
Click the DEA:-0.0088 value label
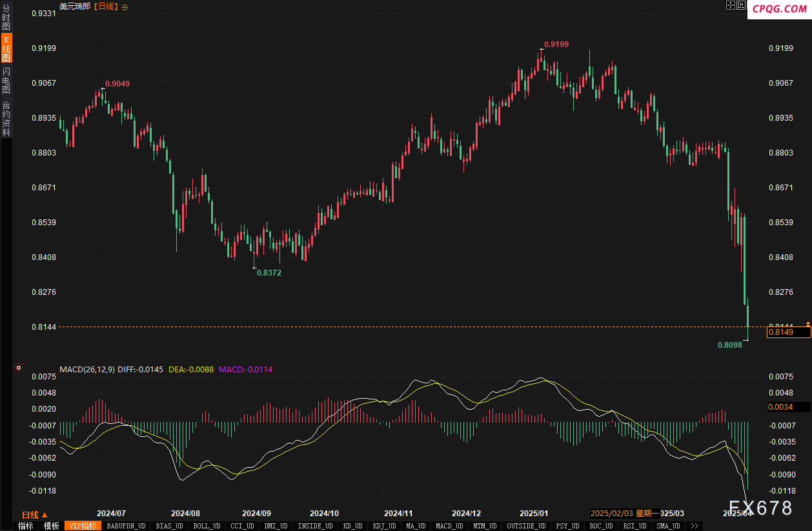[191, 369]
